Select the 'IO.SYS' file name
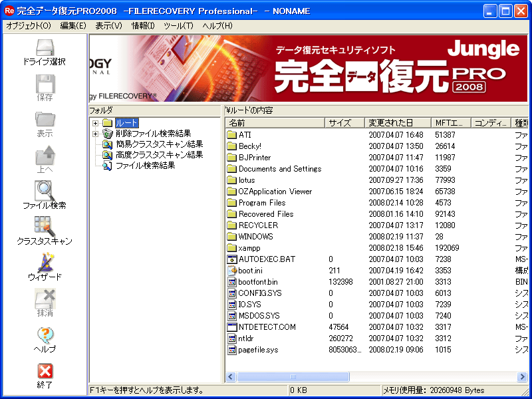 [250, 305]
